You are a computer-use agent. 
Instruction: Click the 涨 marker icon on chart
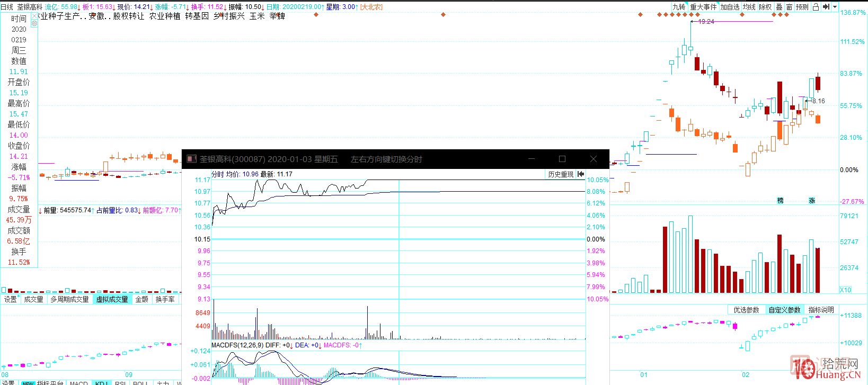[812, 200]
